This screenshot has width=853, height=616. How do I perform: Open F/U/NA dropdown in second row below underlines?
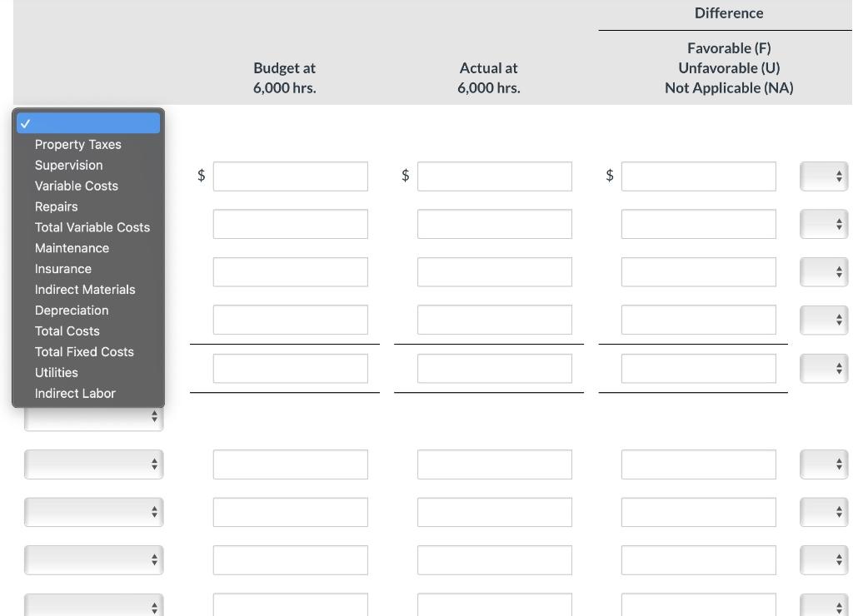coord(824,512)
